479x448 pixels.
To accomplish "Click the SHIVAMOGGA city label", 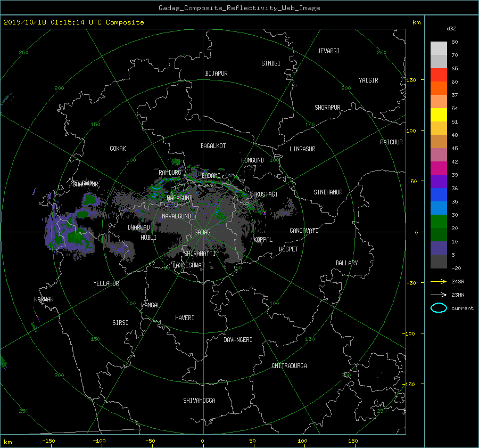I will (199, 400).
